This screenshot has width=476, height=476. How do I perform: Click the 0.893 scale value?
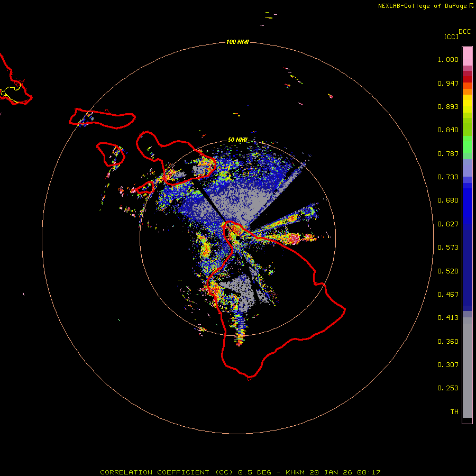click(448, 106)
